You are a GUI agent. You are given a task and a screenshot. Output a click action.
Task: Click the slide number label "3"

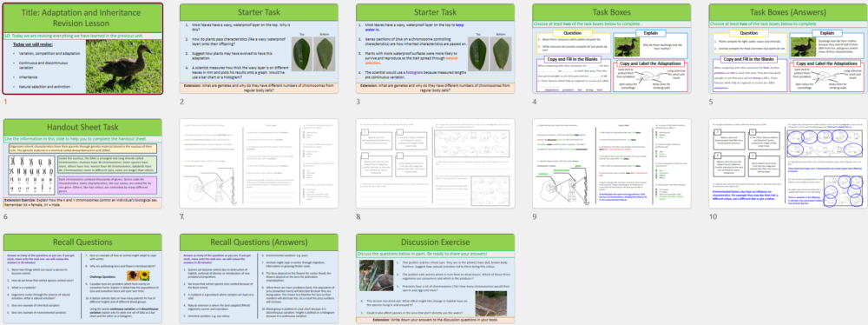(358, 102)
